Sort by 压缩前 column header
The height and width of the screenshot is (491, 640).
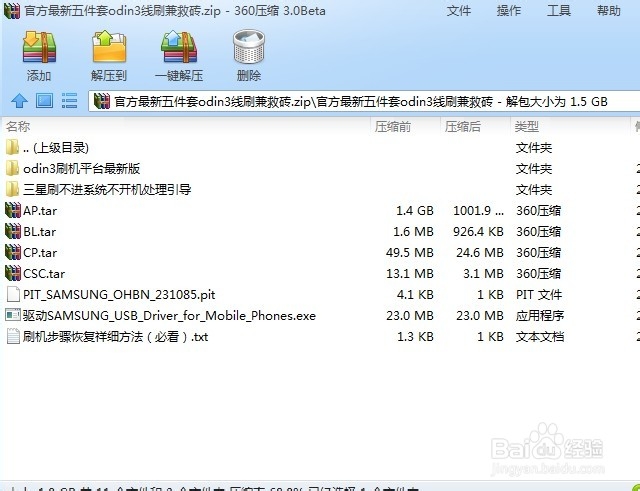coord(393,127)
